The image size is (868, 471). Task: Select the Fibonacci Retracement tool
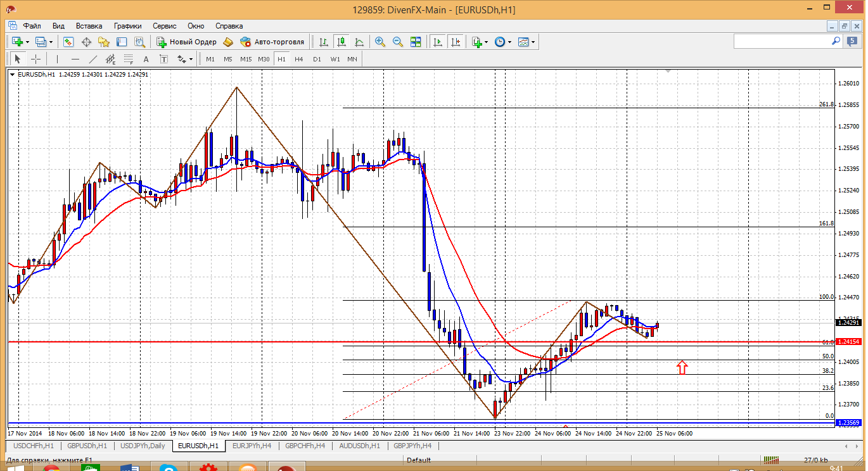point(128,59)
